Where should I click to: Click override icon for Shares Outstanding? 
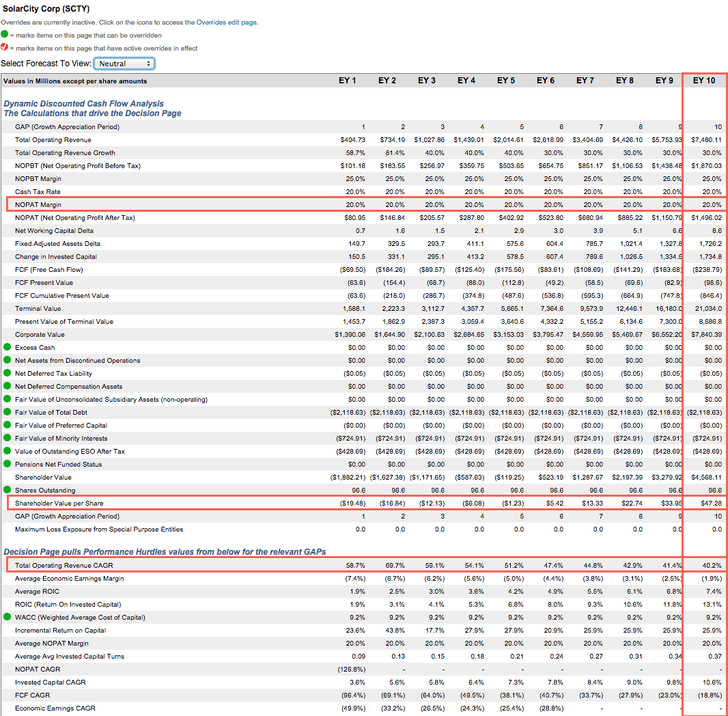pos(7,490)
